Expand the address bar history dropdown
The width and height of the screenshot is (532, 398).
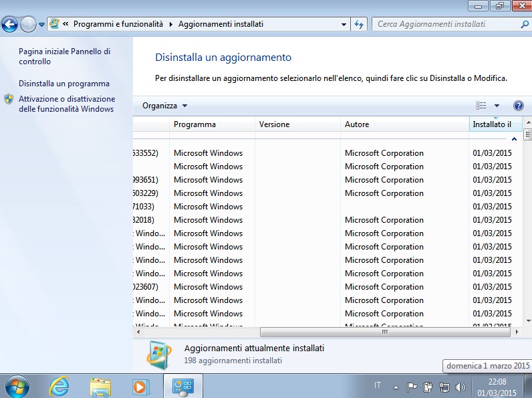click(344, 25)
